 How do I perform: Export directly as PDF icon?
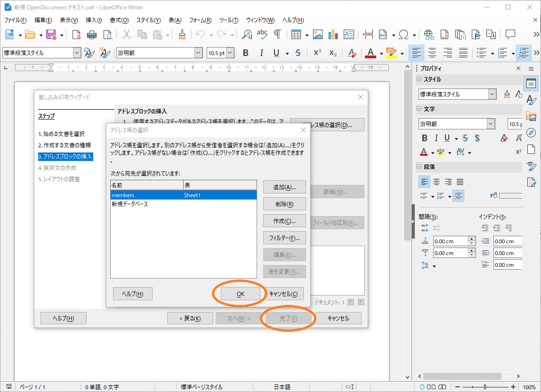pyautogui.click(x=76, y=34)
